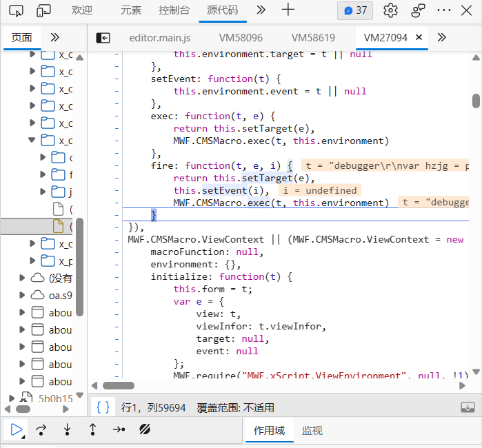
Task: Click the Step out of function icon
Action: (x=92, y=430)
